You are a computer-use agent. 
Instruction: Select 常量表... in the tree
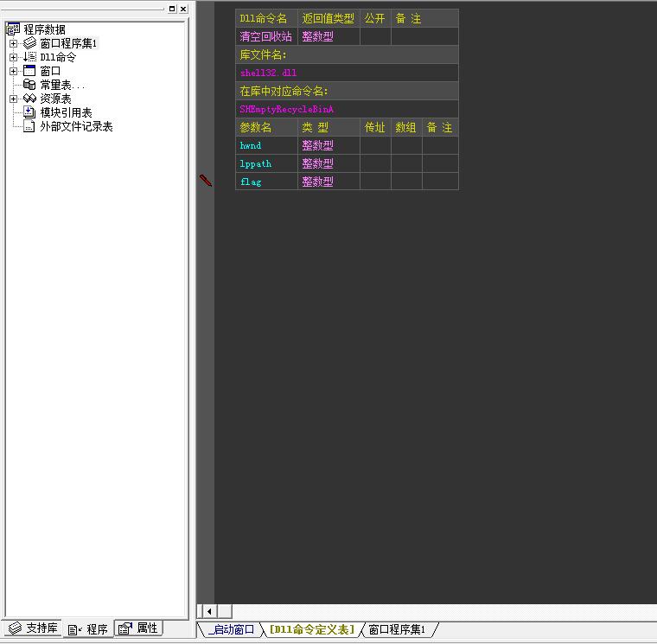(62, 85)
